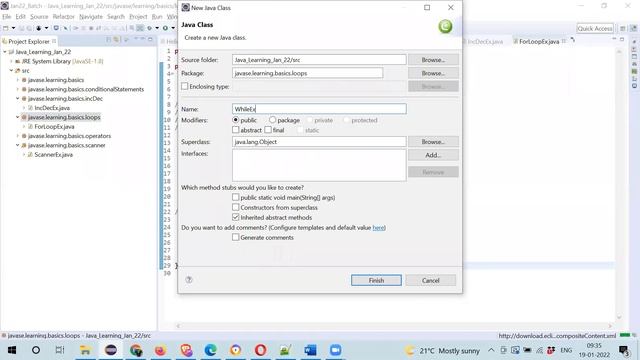Screen dimensions: 640x360
Task: Click the Finish button
Action: 376,280
